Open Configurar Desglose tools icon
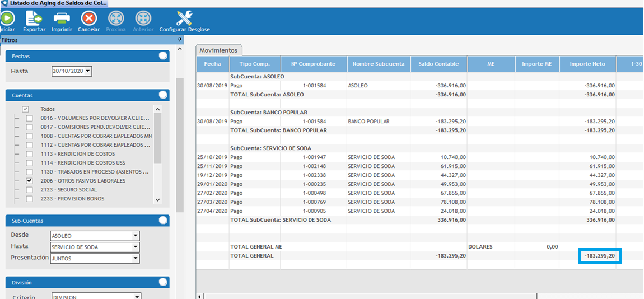Image resolution: width=644 pixels, height=299 pixels. point(184,18)
